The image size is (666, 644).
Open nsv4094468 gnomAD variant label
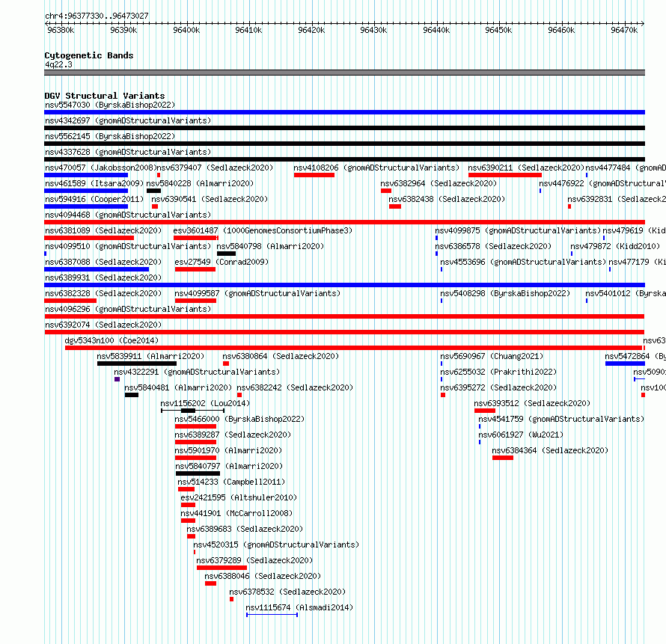[128, 215]
